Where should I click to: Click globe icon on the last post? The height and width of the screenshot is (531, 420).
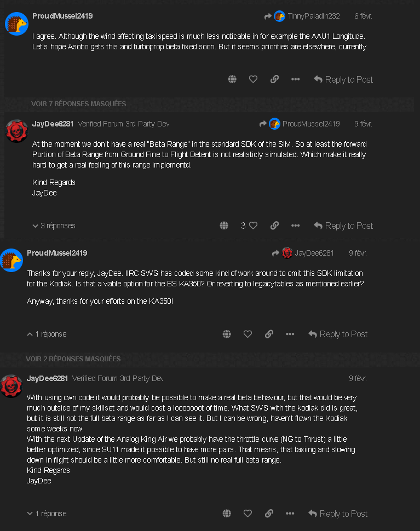pyautogui.click(x=227, y=513)
